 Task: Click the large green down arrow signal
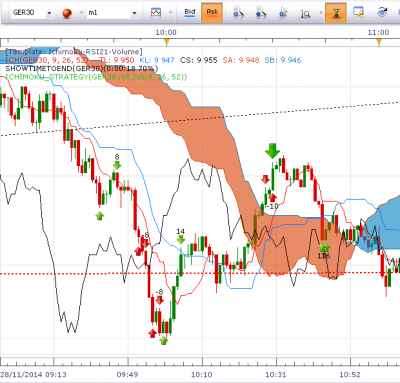pos(273,151)
